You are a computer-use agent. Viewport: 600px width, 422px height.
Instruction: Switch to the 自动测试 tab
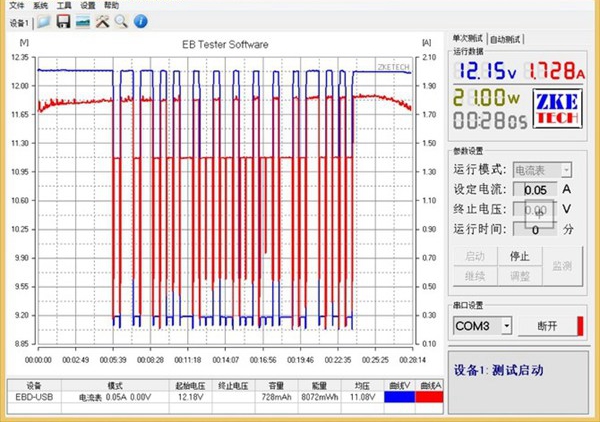(505, 39)
